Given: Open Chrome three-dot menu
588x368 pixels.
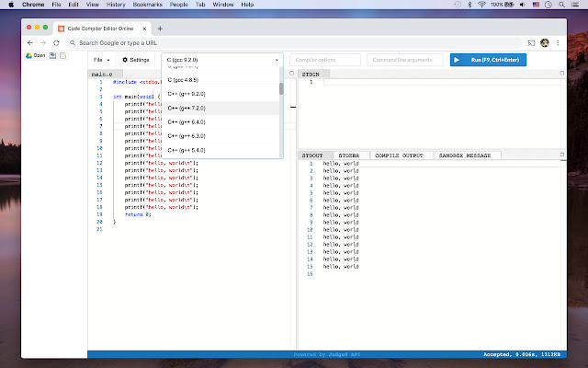Looking at the screenshot, I should tap(559, 42).
